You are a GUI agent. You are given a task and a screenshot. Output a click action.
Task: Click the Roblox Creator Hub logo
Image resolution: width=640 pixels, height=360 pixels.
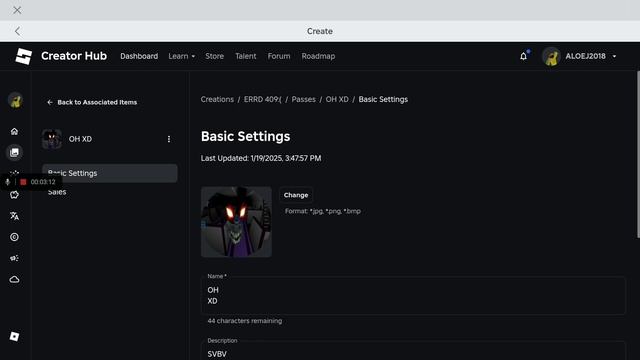click(x=23, y=56)
